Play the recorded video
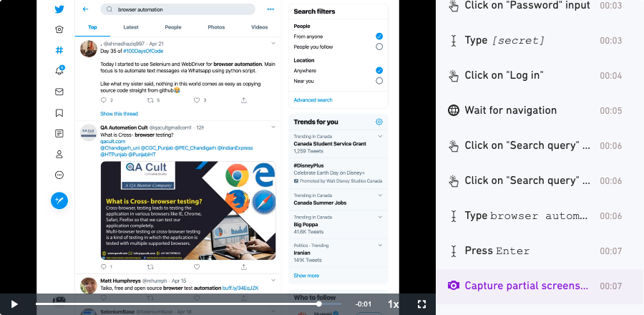 point(14,304)
